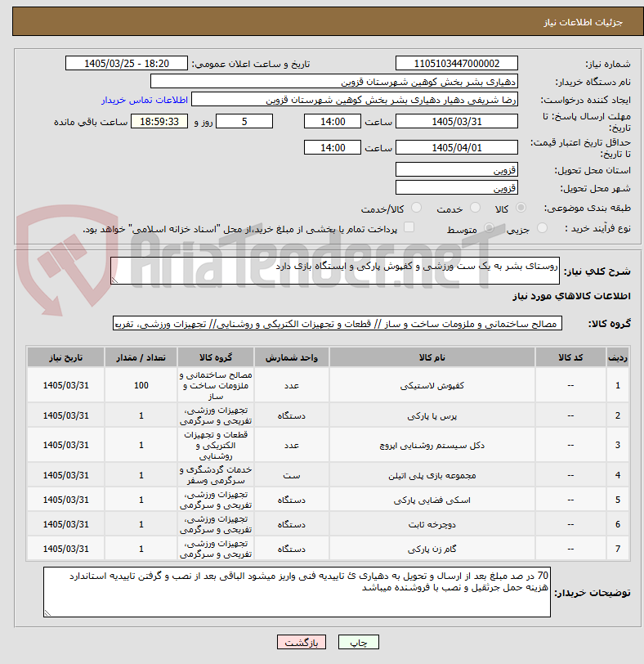644x664 pixels.
Task: Toggle the اسناد خزانه اسلامی payment checkbox
Action: coord(409,227)
